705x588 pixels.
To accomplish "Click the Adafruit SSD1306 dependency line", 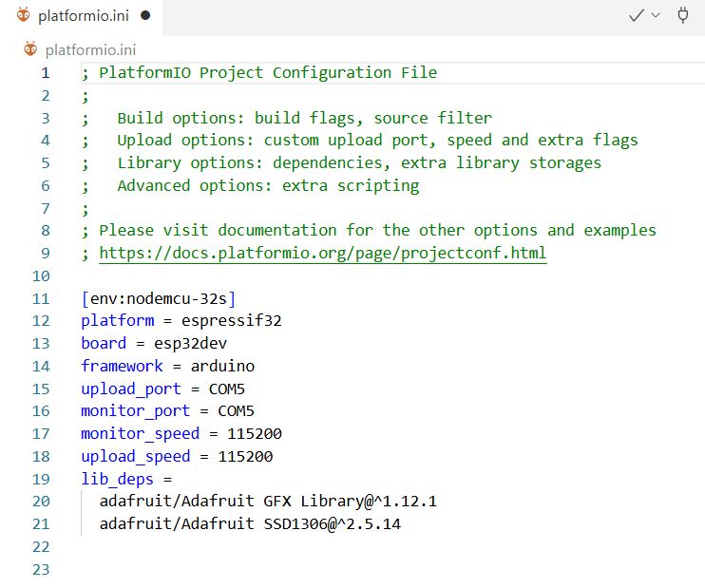I will click(250, 523).
